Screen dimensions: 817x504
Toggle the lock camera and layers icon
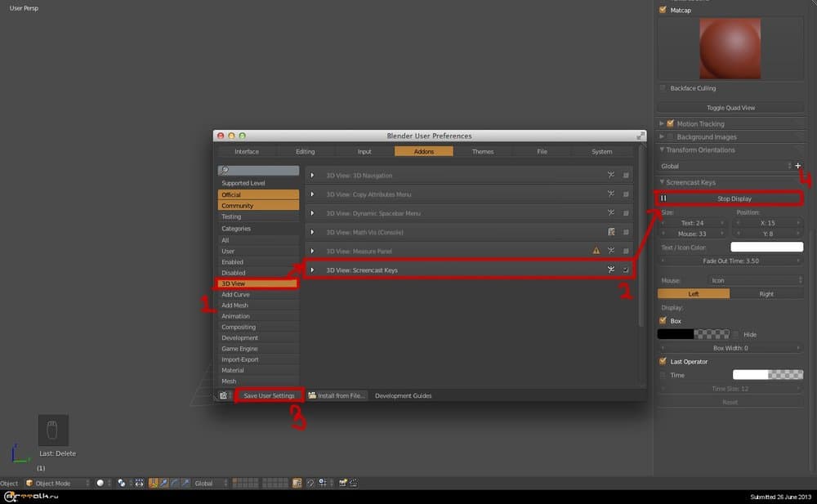297,483
